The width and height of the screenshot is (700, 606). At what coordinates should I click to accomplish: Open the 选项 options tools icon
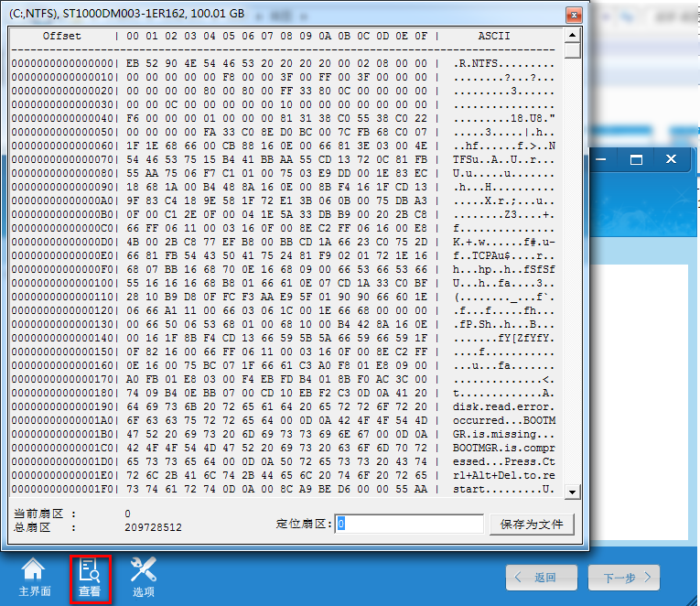144,578
